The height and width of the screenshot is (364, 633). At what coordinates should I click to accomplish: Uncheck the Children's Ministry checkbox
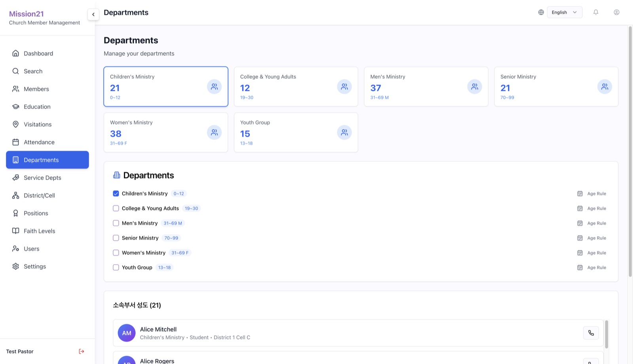(x=116, y=193)
